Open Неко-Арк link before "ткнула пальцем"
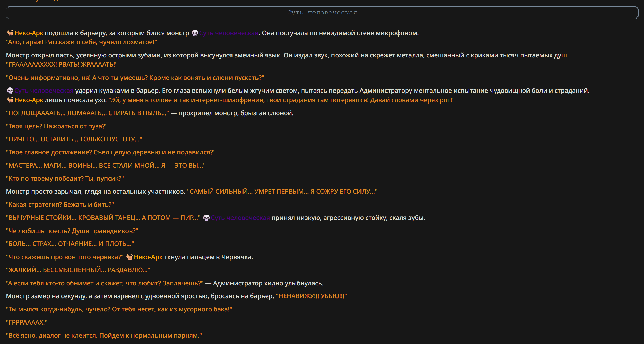The width and height of the screenshot is (644, 344). (148, 257)
